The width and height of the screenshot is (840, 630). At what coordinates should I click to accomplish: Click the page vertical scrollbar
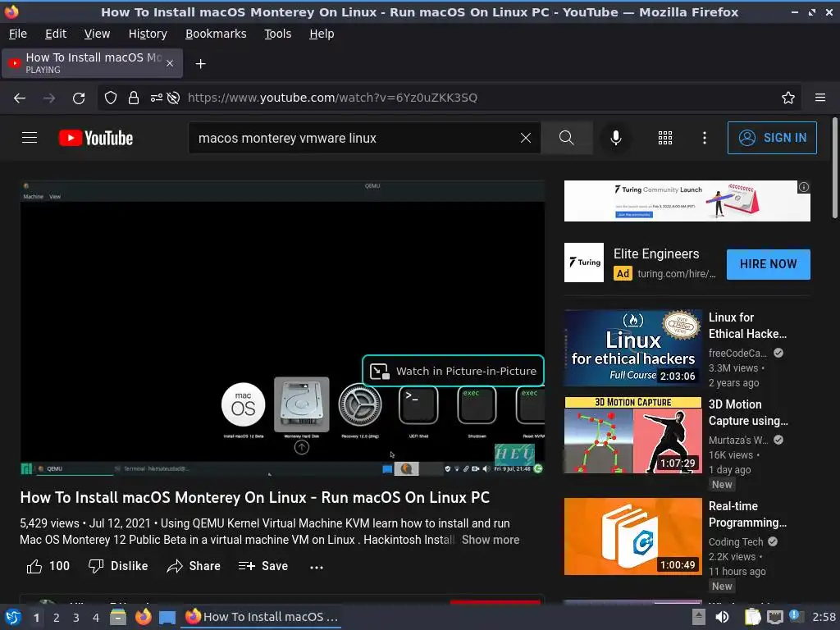pos(834,167)
